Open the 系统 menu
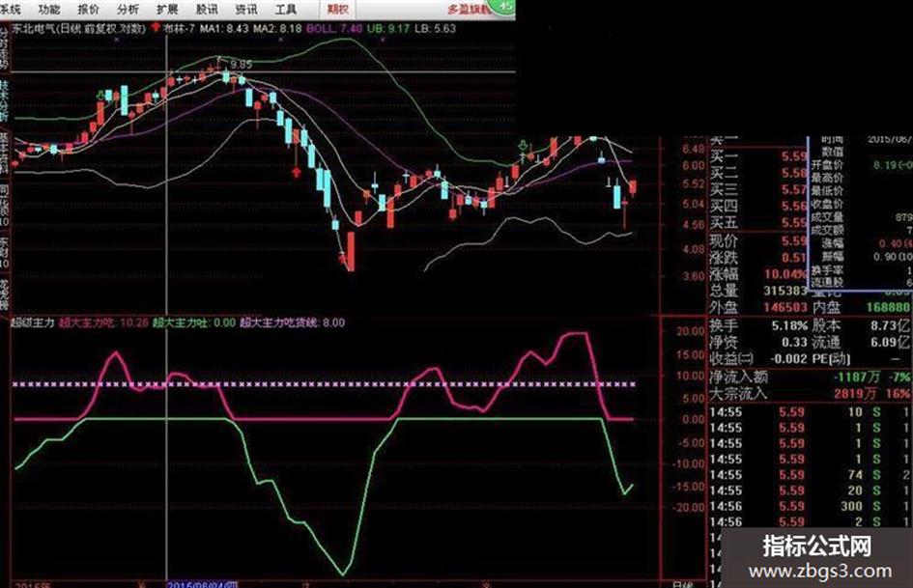 [9, 9]
